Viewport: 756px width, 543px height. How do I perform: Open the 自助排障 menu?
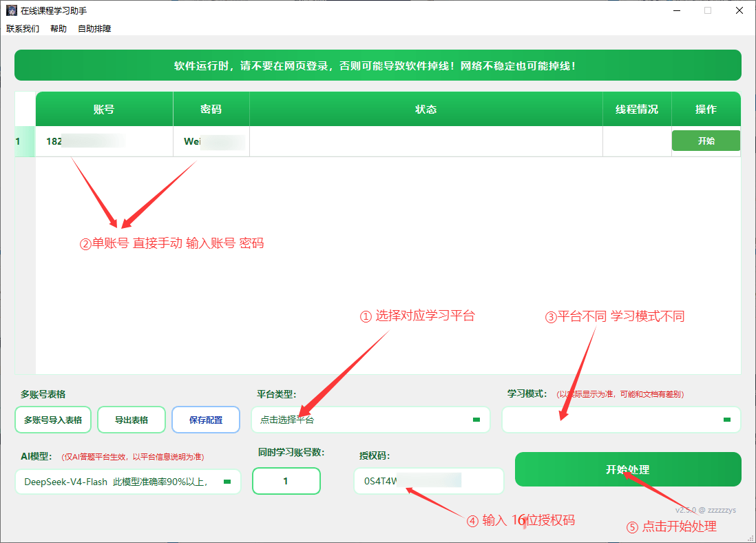94,28
